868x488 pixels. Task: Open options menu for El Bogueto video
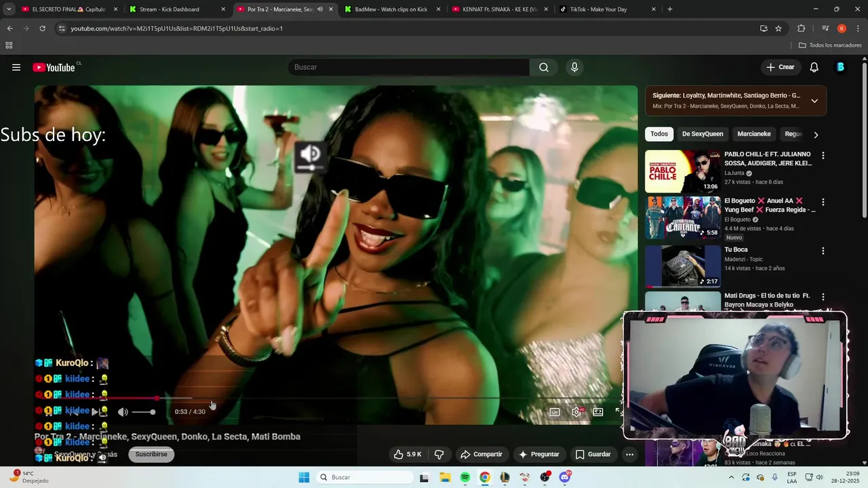click(823, 202)
